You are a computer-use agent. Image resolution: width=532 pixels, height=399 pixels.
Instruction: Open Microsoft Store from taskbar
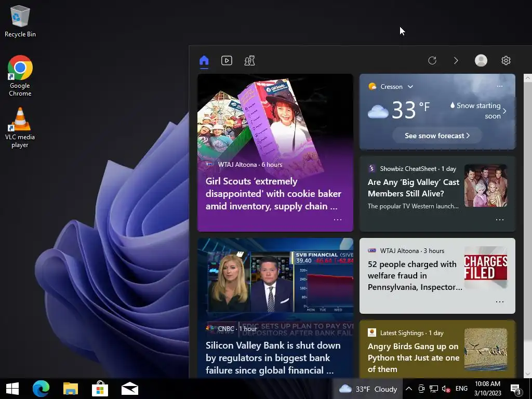pyautogui.click(x=100, y=389)
